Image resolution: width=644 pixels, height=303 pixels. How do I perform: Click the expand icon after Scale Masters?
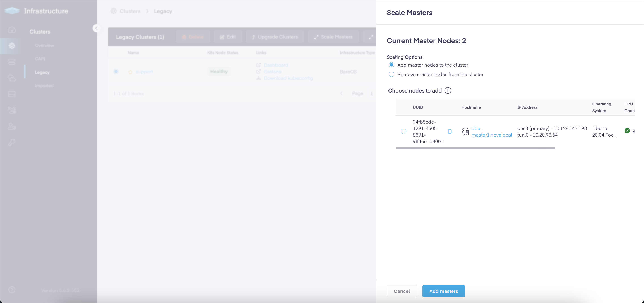[371, 37]
